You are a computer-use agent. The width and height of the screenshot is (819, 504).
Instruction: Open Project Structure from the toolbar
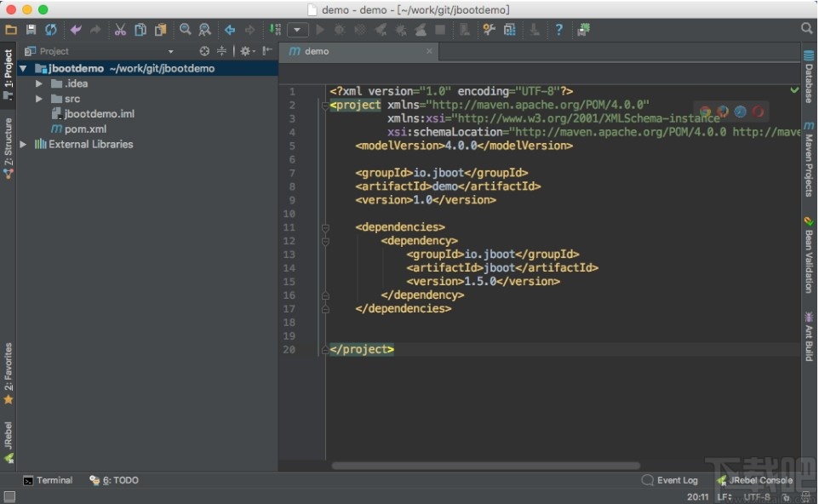click(x=509, y=30)
